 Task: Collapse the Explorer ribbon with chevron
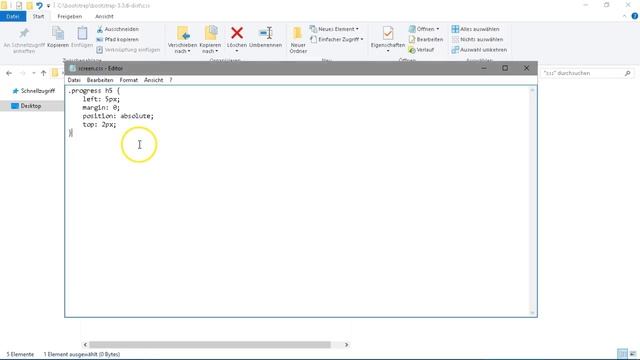(624, 16)
